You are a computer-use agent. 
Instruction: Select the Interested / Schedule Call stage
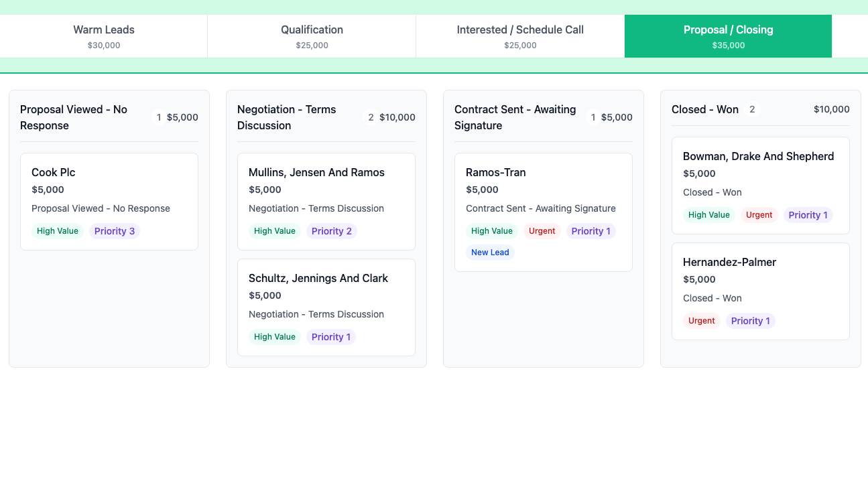[519, 36]
